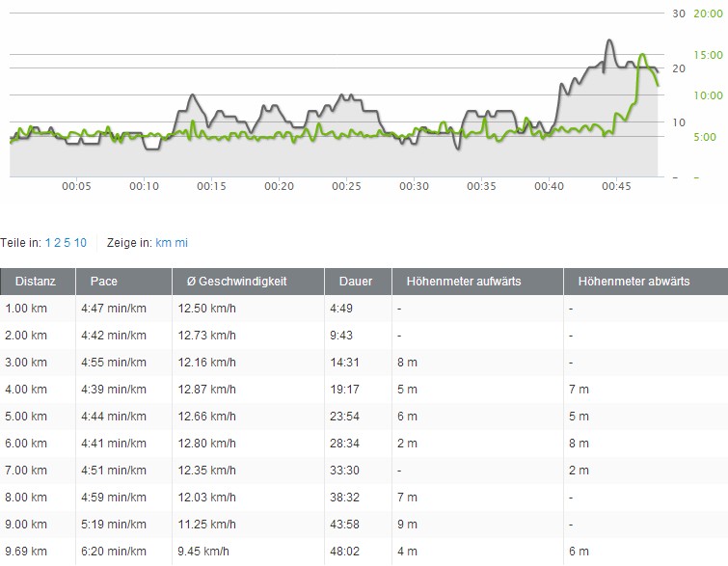Viewport: 728px width, 566px height.
Task: Click the 00:15 mark on chart timeline
Action: [x=211, y=186]
